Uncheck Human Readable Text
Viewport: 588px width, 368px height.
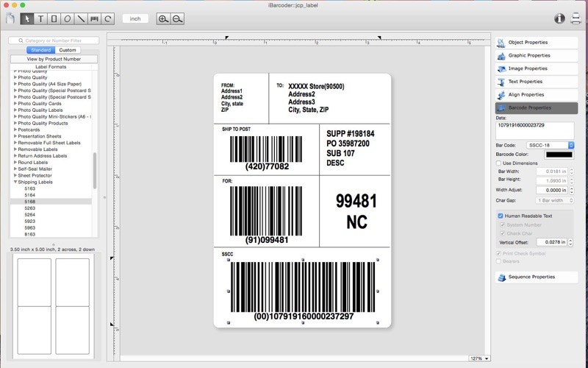tap(501, 216)
